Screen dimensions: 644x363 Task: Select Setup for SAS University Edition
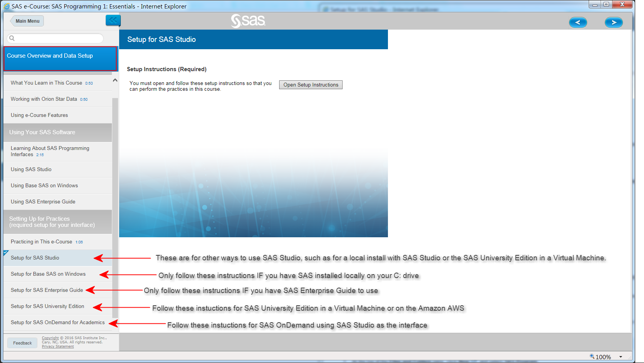tap(47, 306)
